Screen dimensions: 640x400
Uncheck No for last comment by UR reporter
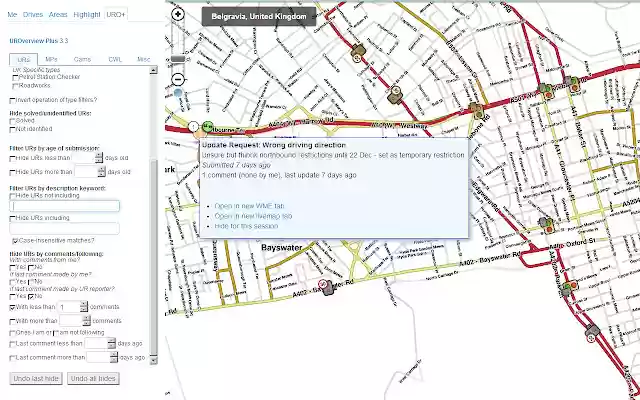pyautogui.click(x=31, y=296)
